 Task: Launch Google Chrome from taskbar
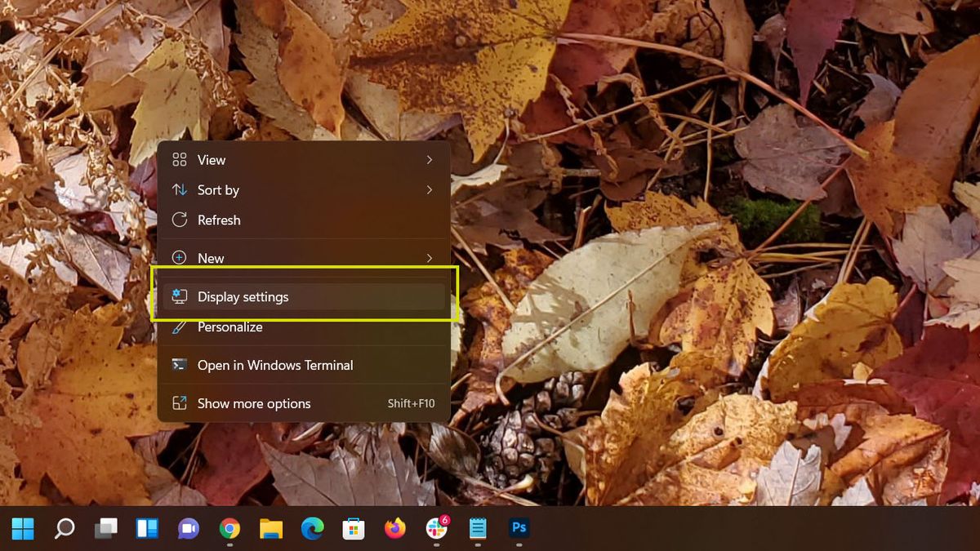(x=229, y=529)
